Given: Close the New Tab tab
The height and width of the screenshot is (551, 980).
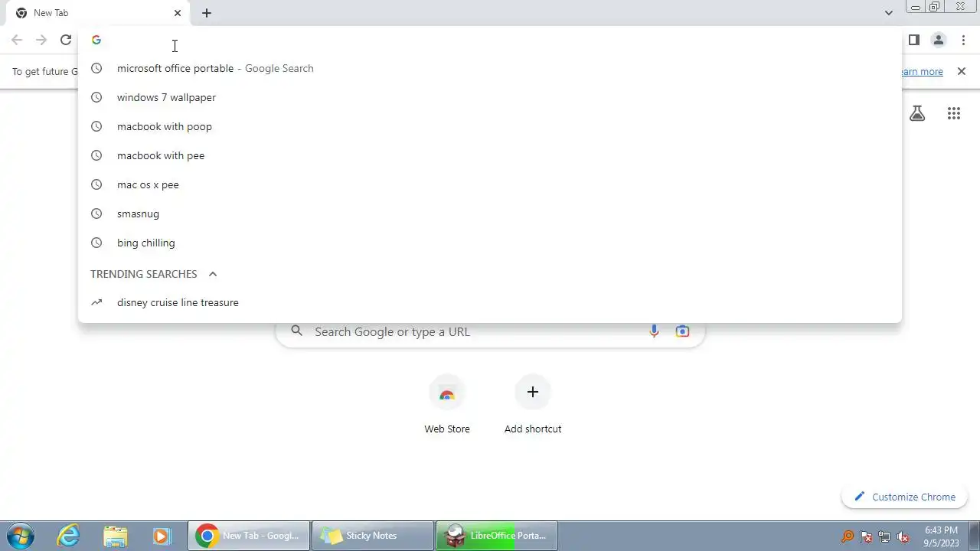Looking at the screenshot, I should (x=178, y=13).
